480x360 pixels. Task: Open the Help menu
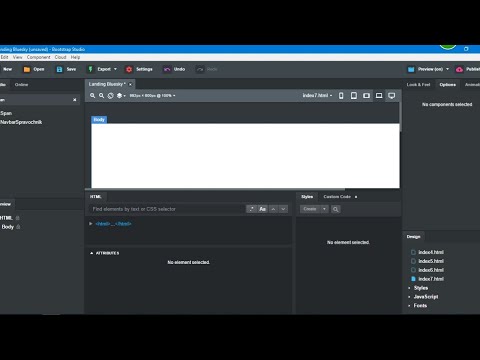(75, 57)
